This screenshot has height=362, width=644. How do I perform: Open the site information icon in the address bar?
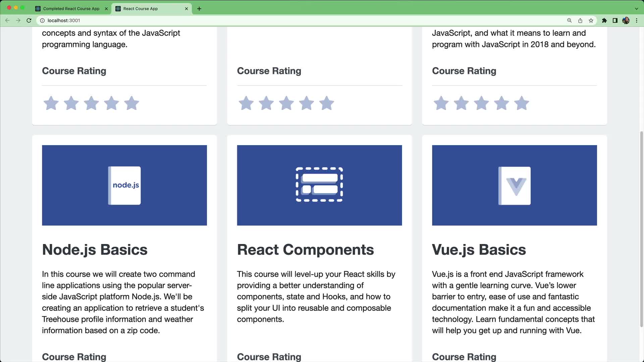point(42,20)
